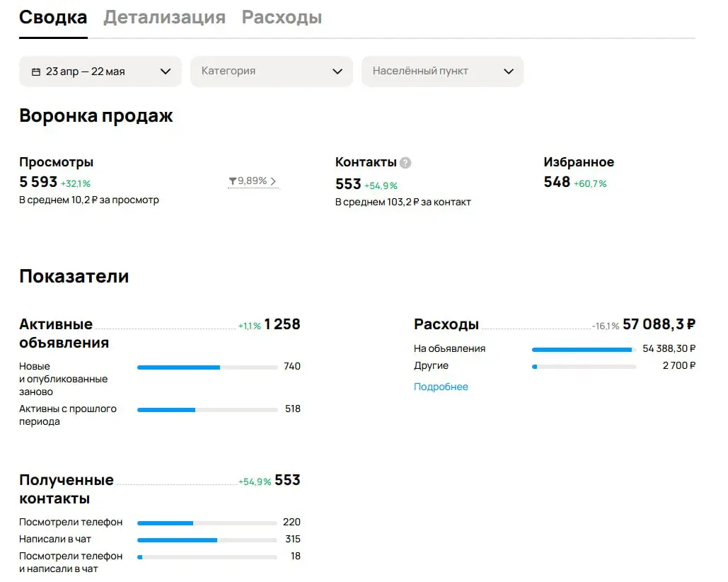Click the chevron after the 9,89% conversion rate

275,181
